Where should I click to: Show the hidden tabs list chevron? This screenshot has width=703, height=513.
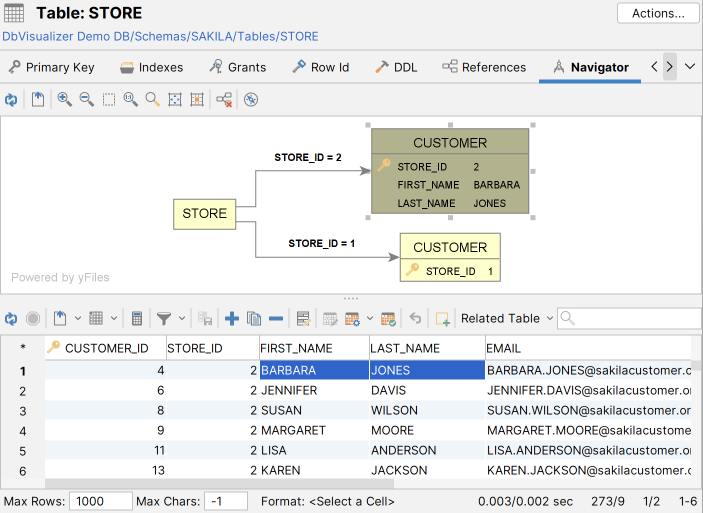690,67
